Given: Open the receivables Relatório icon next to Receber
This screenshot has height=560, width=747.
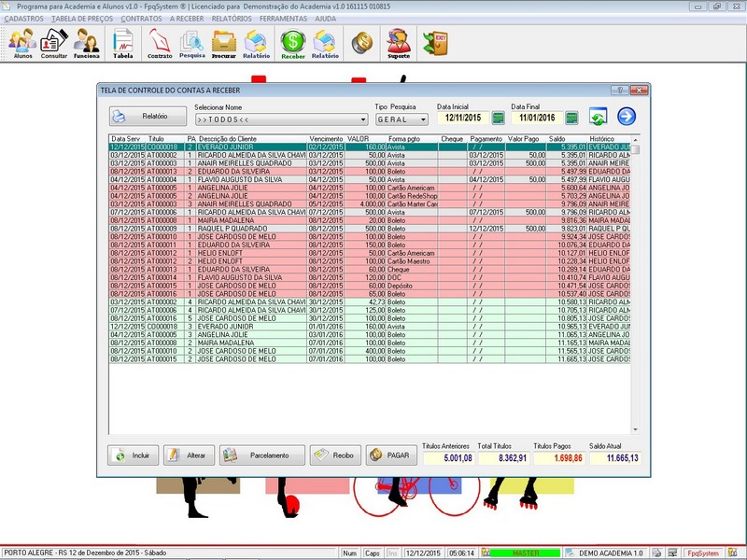Looking at the screenshot, I should 325,43.
